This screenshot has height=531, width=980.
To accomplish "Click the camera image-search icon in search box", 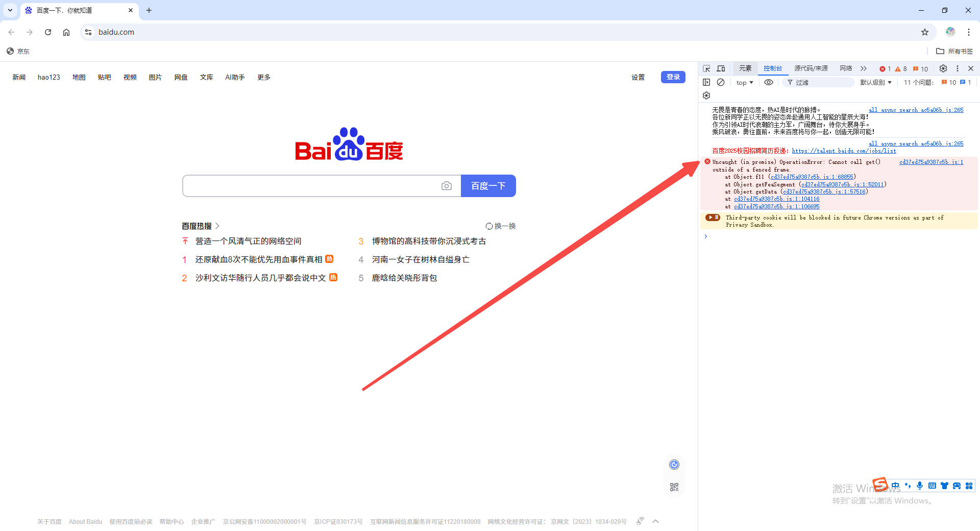I will pyautogui.click(x=447, y=186).
